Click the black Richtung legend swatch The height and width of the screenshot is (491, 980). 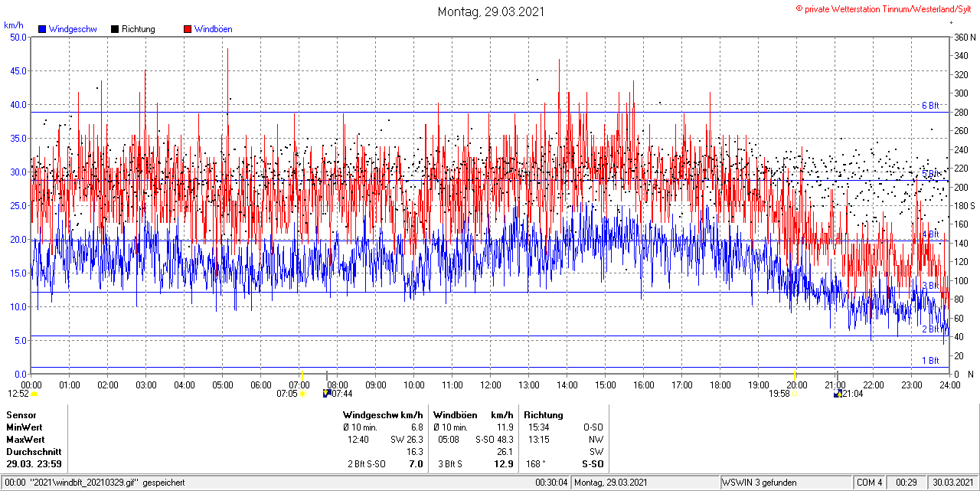point(115,29)
